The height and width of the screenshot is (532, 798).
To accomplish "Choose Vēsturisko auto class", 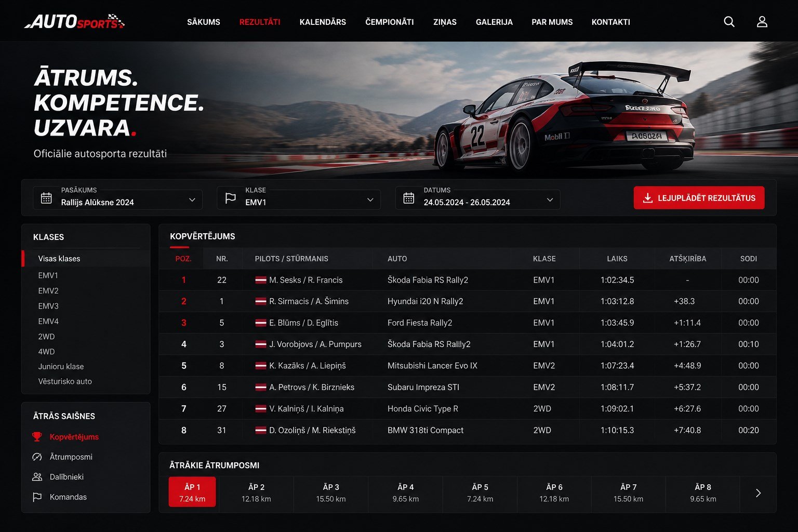I will [65, 381].
